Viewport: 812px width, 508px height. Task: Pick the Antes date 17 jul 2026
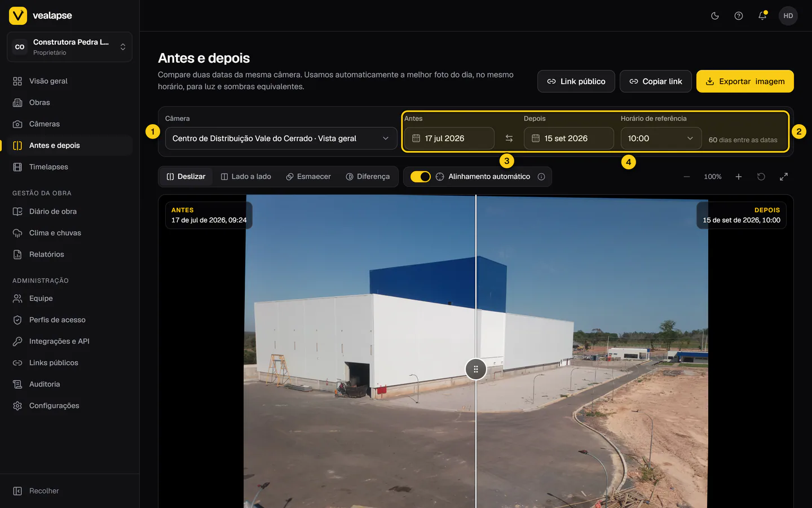pos(449,138)
